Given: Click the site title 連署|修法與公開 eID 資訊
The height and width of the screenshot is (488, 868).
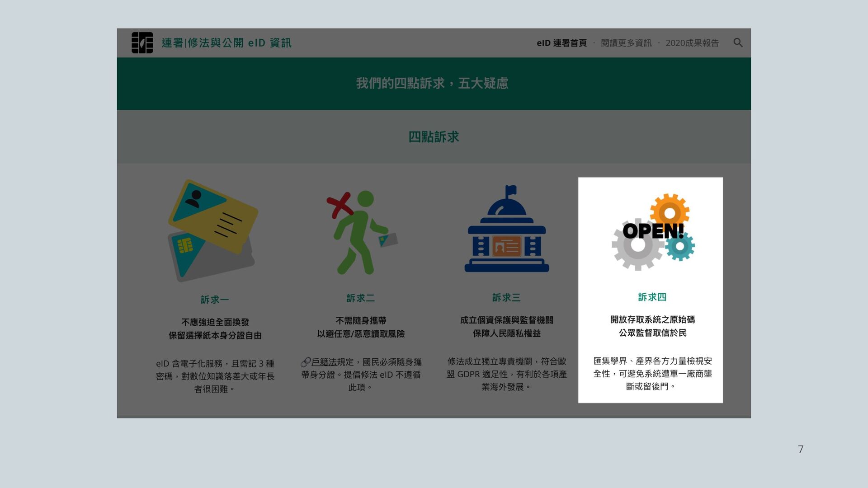Looking at the screenshot, I should 226,43.
